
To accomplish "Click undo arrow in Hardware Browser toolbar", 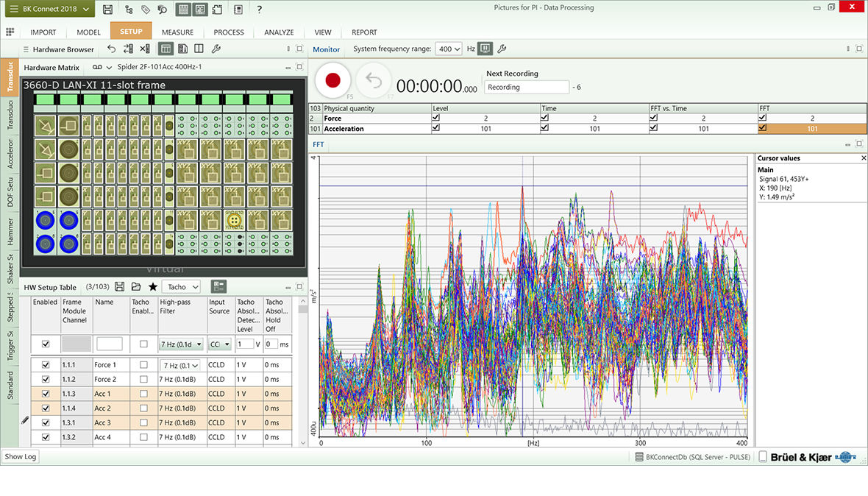I will [112, 49].
